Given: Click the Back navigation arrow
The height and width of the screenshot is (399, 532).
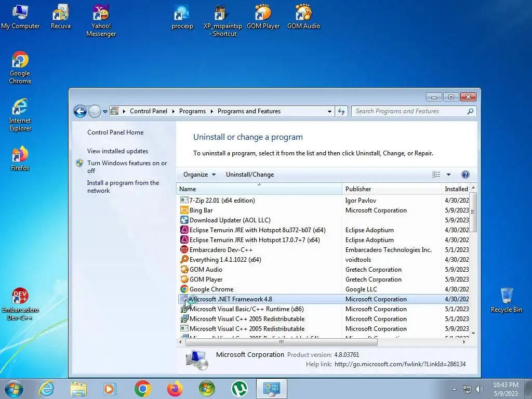Looking at the screenshot, I should pos(80,111).
